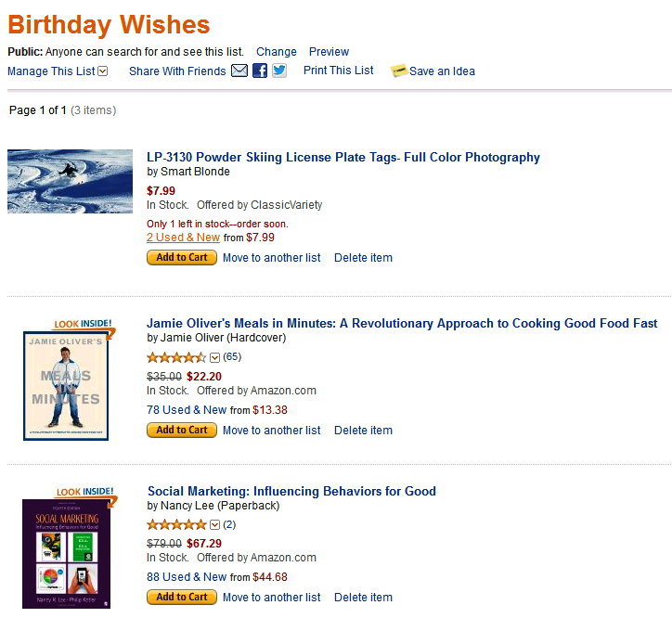Open the powder skiing product thumbnail
This screenshot has height=618, width=672.
[x=70, y=181]
